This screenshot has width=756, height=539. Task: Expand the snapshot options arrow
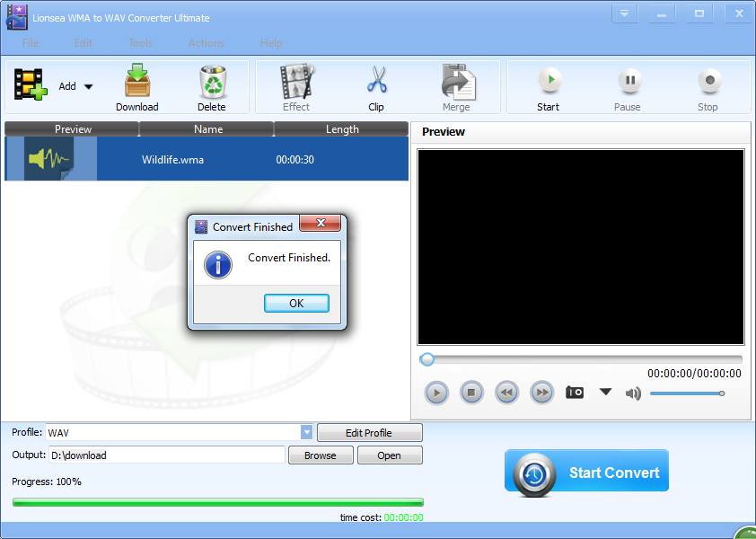(605, 392)
